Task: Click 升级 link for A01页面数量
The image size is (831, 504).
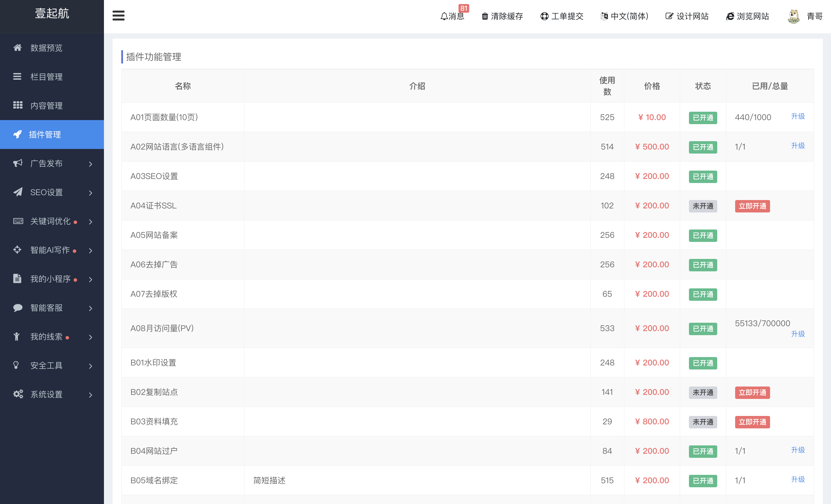Action: tap(798, 116)
